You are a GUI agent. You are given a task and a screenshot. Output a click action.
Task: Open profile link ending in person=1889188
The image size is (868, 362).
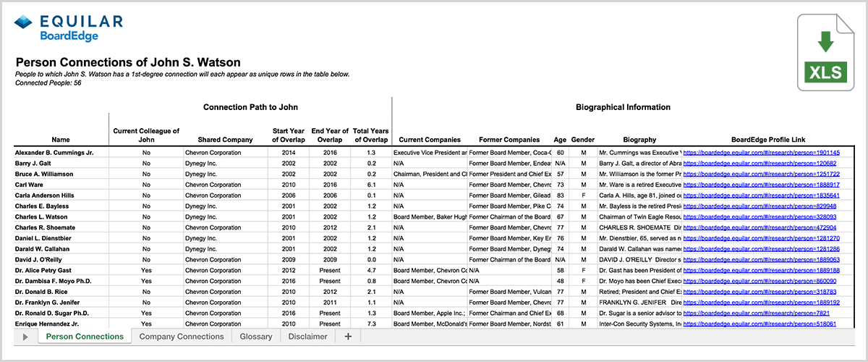[x=762, y=270]
